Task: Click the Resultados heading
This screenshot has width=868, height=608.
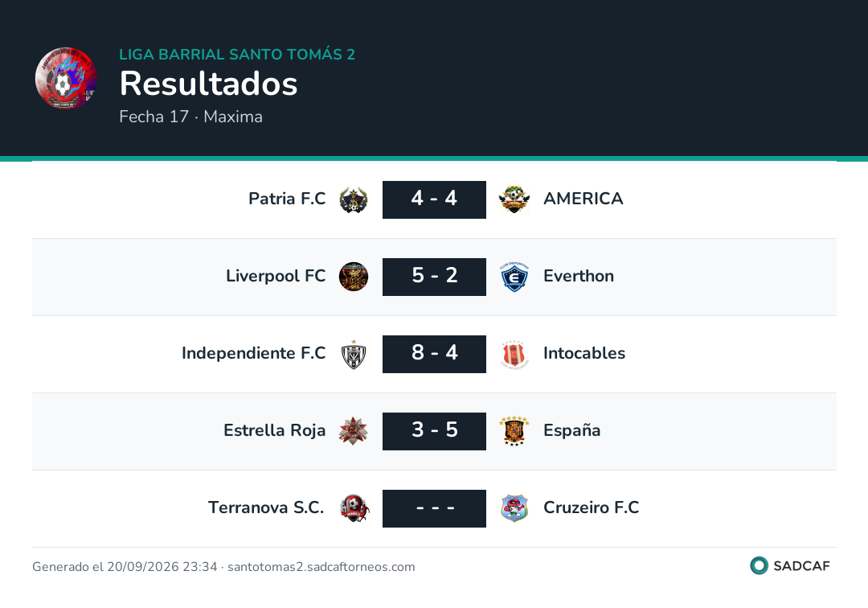Action: pyautogui.click(x=209, y=84)
